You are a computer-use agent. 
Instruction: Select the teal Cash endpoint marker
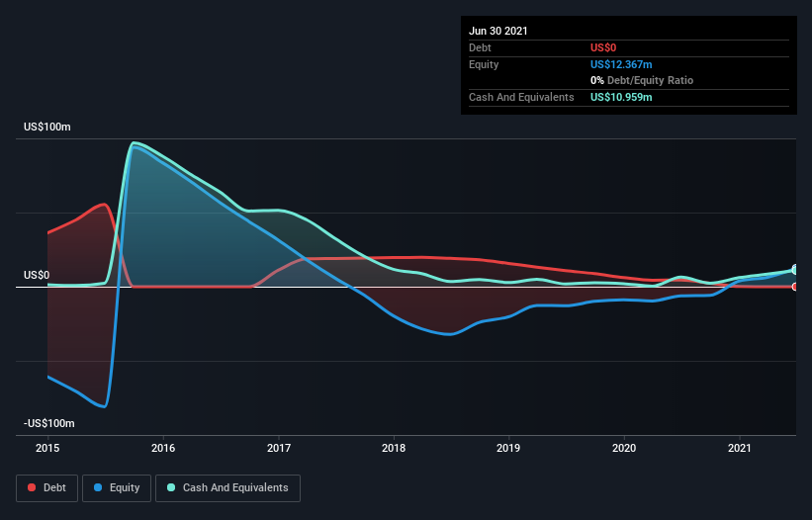pos(795,270)
